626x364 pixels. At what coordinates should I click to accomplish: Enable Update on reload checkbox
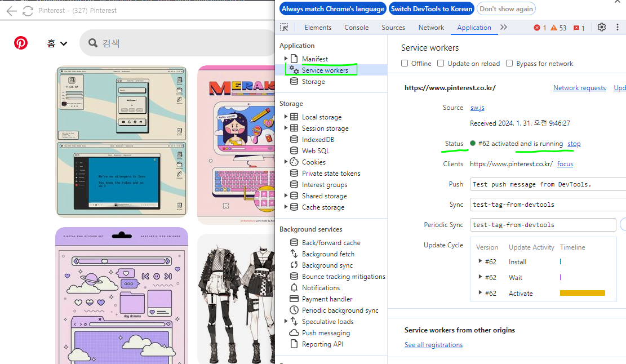pos(441,63)
